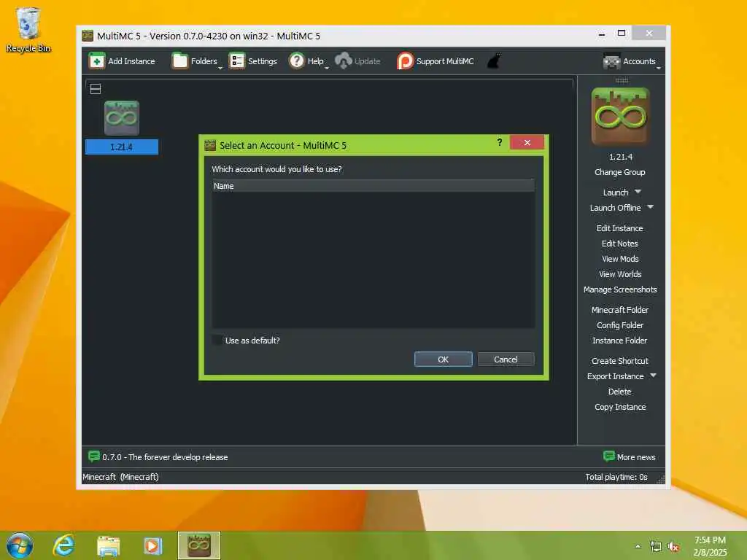Expand the Launch Offline dropdown arrow
Image resolution: width=747 pixels, height=560 pixels.
650,206
